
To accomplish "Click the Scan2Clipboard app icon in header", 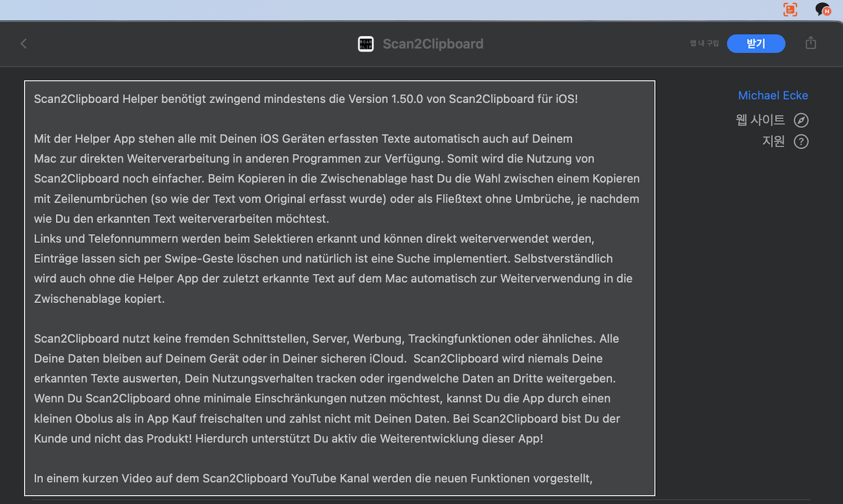I will pos(366,44).
